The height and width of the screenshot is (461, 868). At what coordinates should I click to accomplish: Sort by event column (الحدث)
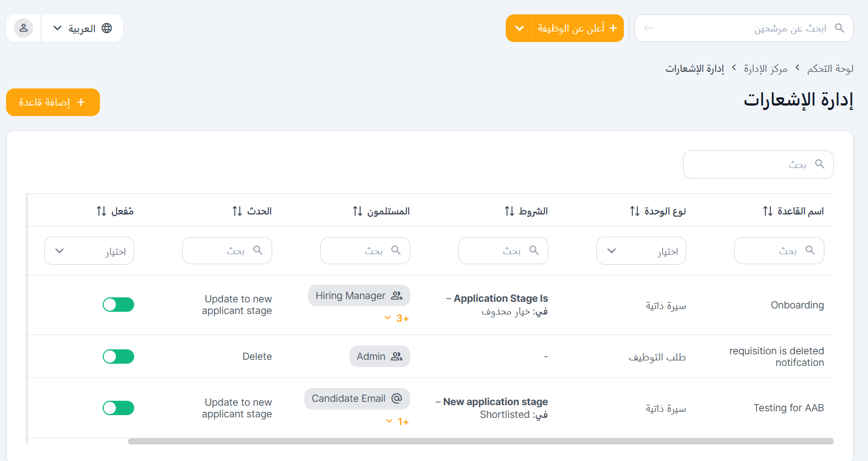[237, 211]
